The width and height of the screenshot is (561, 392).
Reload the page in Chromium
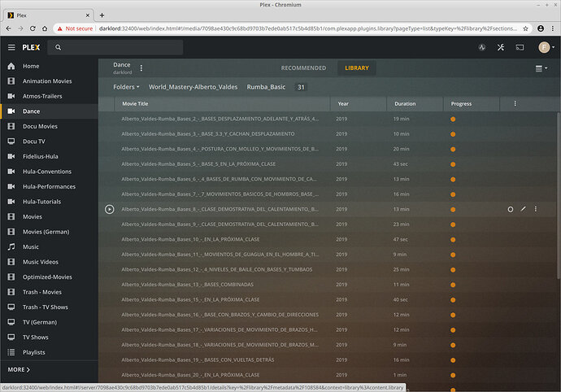click(x=33, y=28)
